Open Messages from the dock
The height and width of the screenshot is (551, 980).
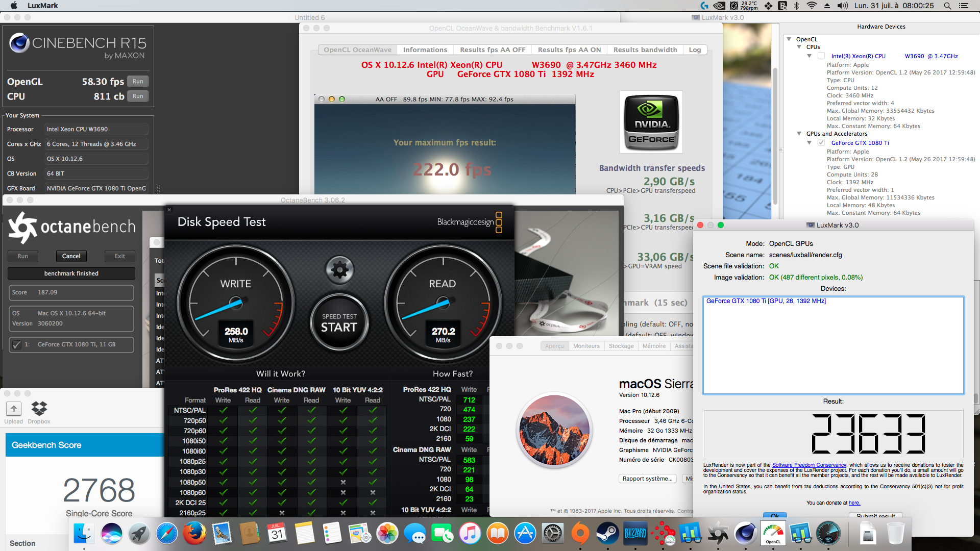pos(415,534)
